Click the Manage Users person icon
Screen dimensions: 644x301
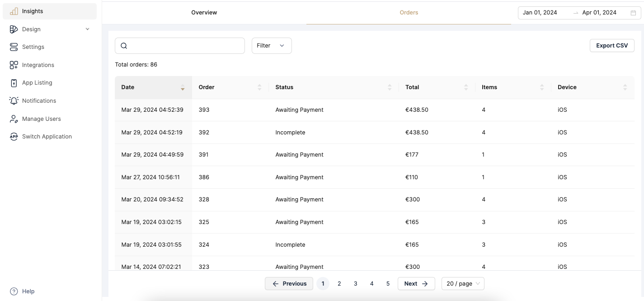[14, 119]
